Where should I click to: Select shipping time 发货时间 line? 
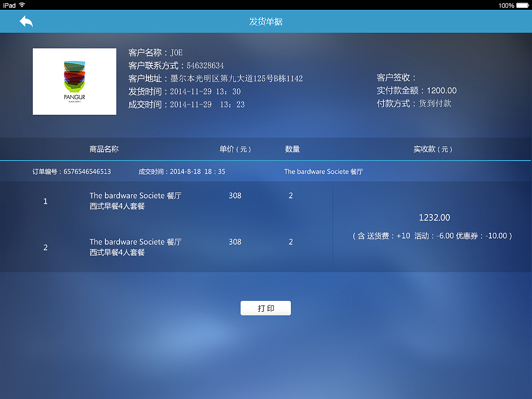pyautogui.click(x=184, y=91)
